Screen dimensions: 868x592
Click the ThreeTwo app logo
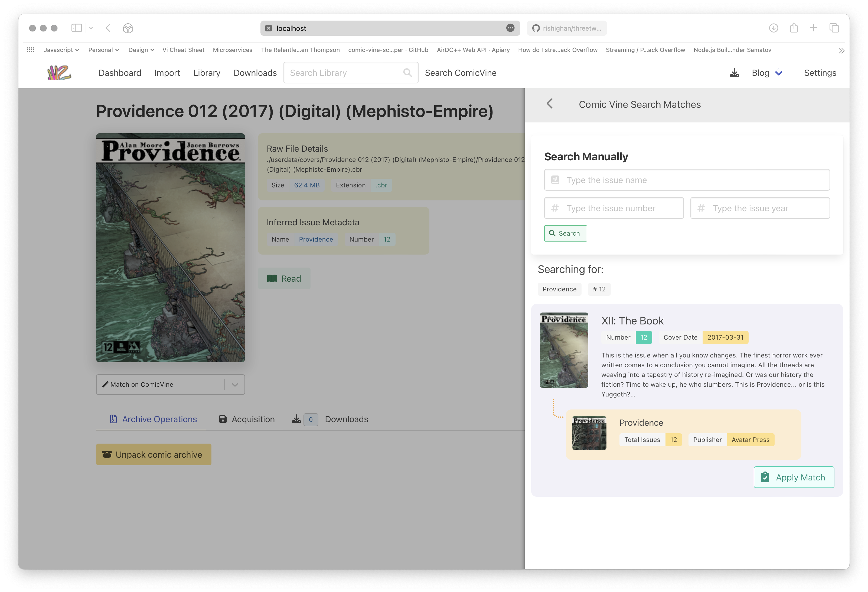click(x=59, y=73)
